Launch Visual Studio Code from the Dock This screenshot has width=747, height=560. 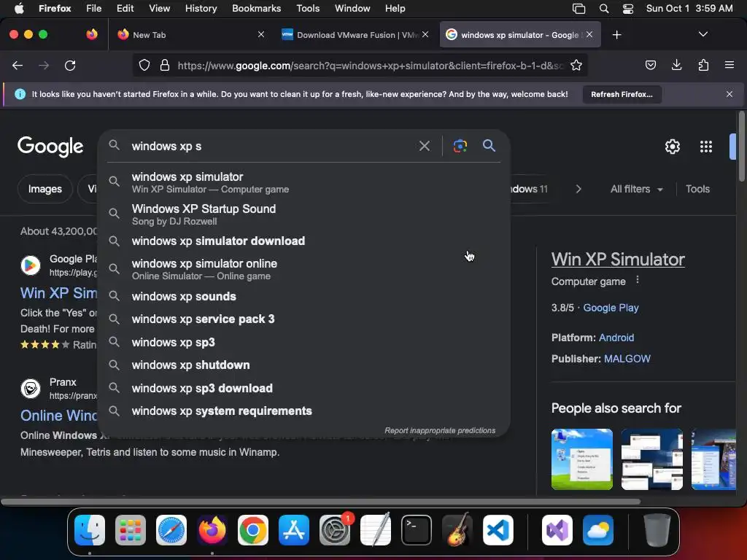tap(498, 530)
